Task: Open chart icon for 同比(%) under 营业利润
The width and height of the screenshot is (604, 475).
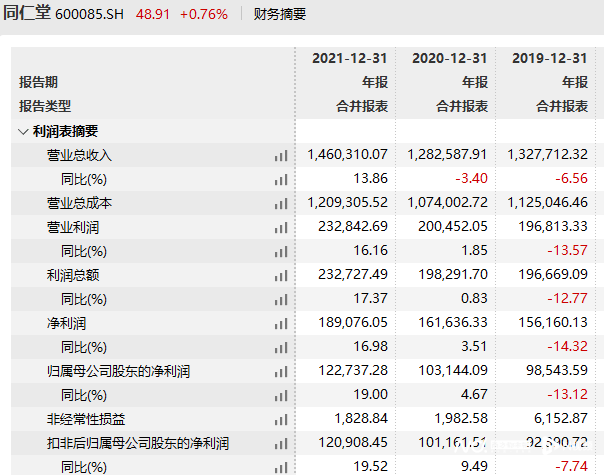Action: [281, 252]
